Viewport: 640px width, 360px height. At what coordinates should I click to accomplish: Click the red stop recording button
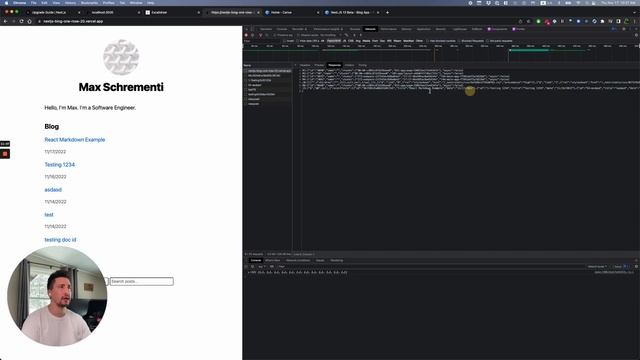coord(5,154)
